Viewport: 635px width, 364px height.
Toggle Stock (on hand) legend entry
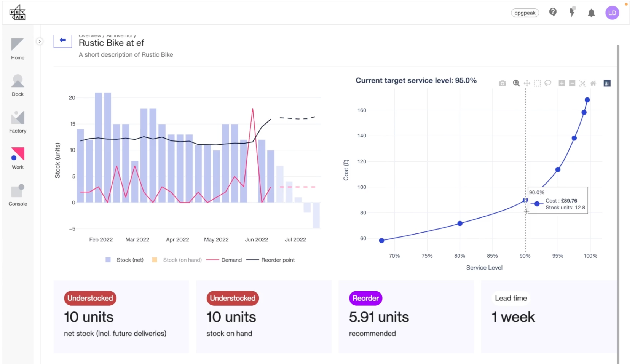177,260
